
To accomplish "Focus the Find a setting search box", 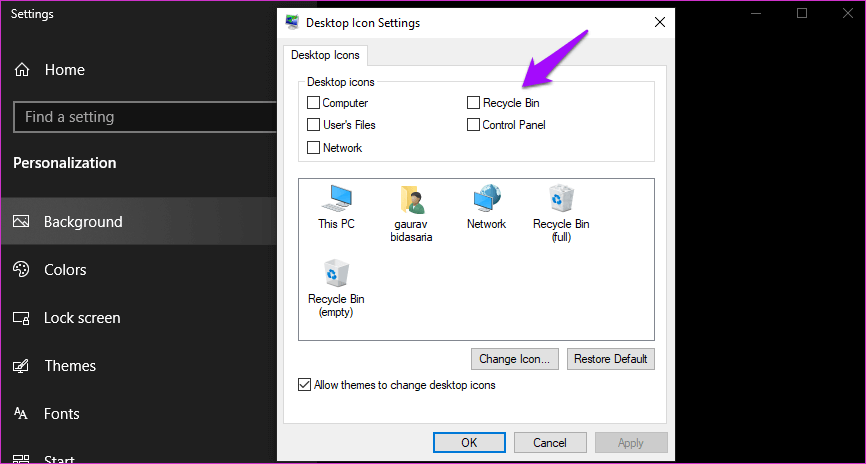I will 145,117.
